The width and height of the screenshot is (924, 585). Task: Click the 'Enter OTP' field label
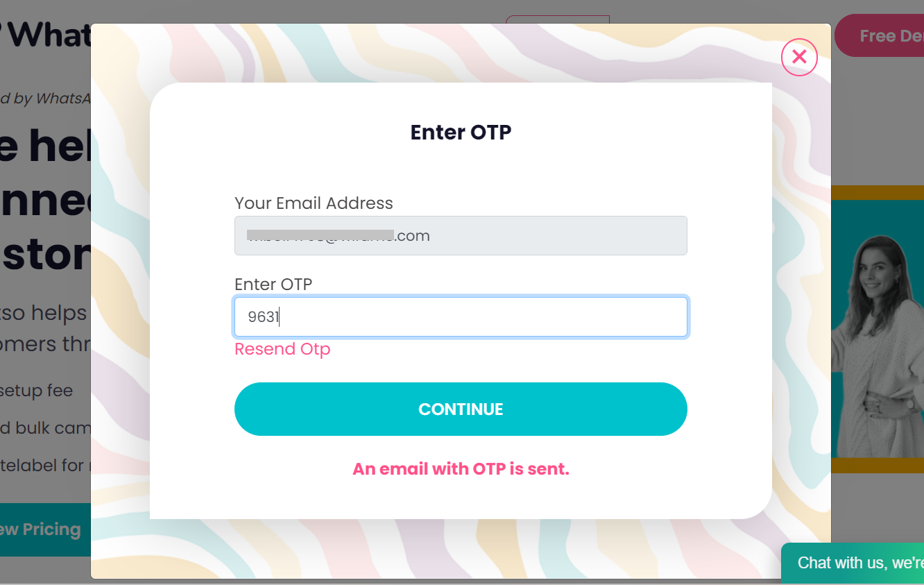(x=273, y=285)
